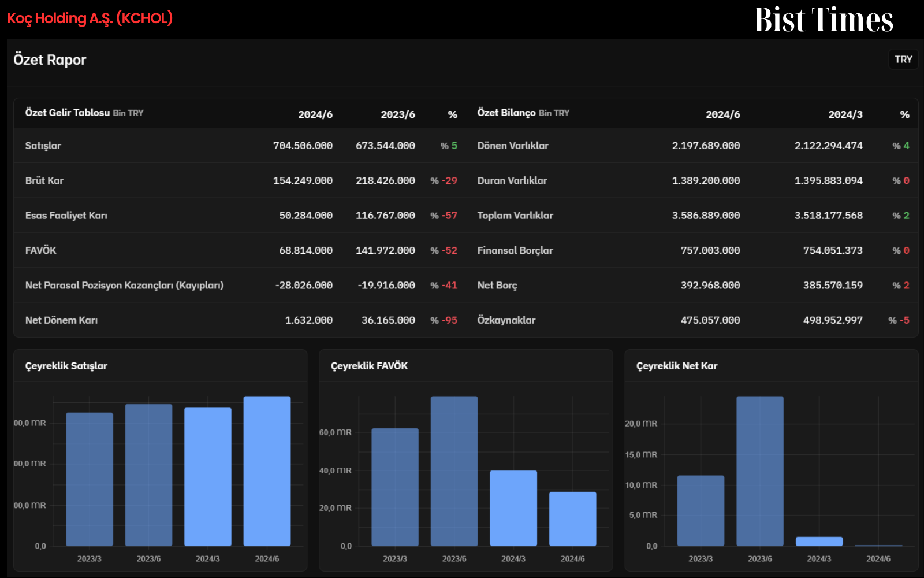The width and height of the screenshot is (924, 578).
Task: Click the 2024/6 bar in Çeyreklik FAVÖK
Action: tap(572, 519)
